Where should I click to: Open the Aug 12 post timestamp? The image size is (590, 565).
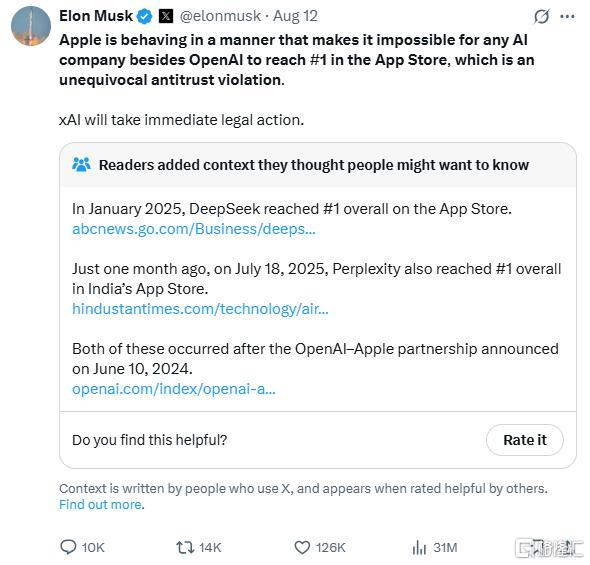[x=295, y=16]
